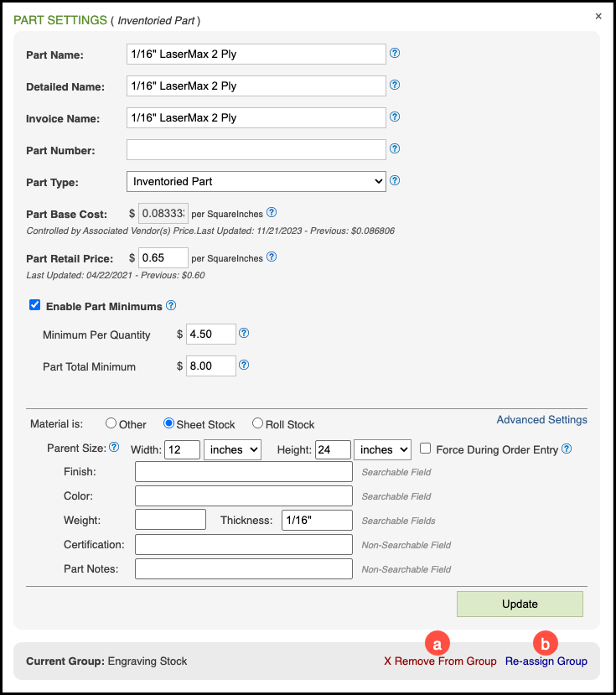616x695 pixels.
Task: Open help icon for Enable Part Minimums
Action: pyautogui.click(x=171, y=305)
